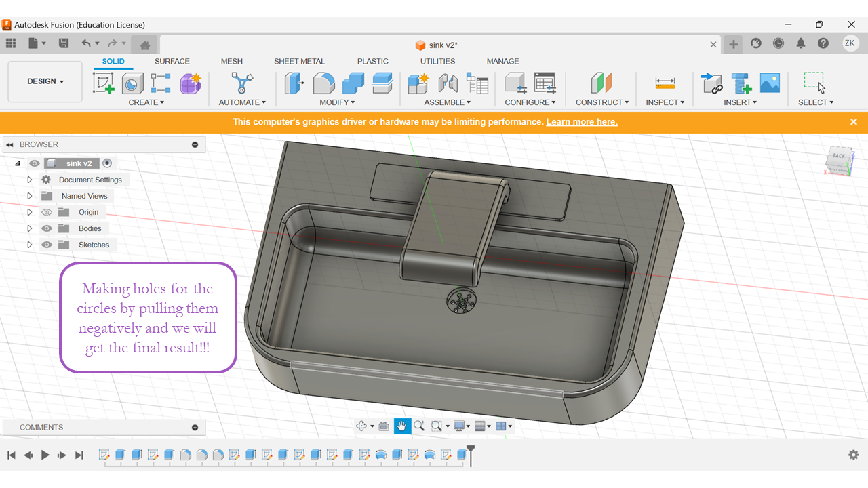This screenshot has height=488, width=868.
Task: Select the Midplane construct icon
Action: [x=601, y=83]
